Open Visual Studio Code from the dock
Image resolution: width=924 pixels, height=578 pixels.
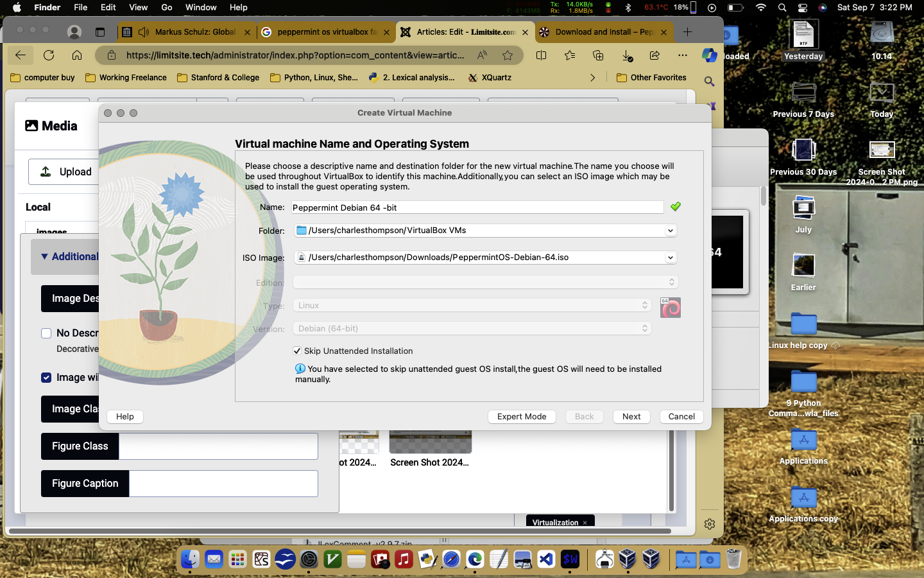coord(546,559)
